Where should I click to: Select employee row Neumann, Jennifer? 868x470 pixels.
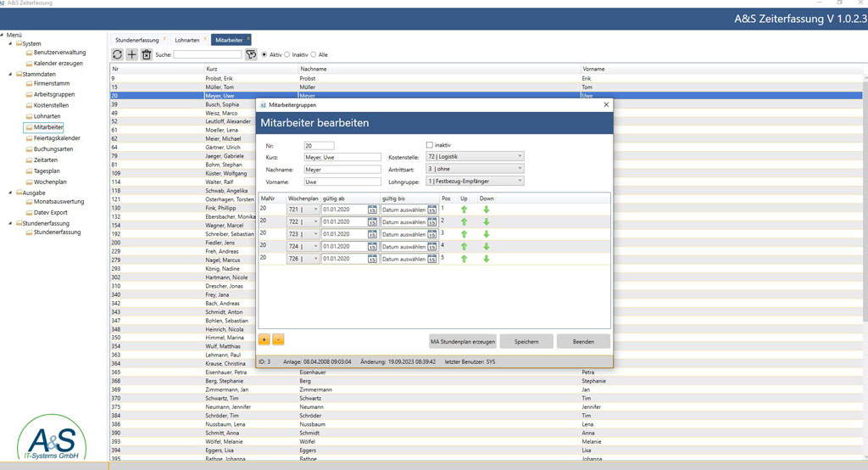click(486, 407)
